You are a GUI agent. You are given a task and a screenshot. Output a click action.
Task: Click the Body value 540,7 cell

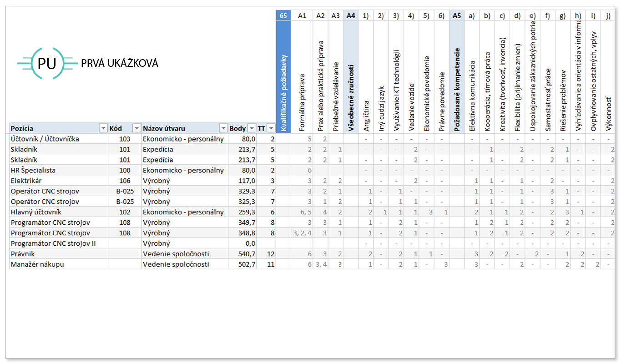tap(242, 254)
